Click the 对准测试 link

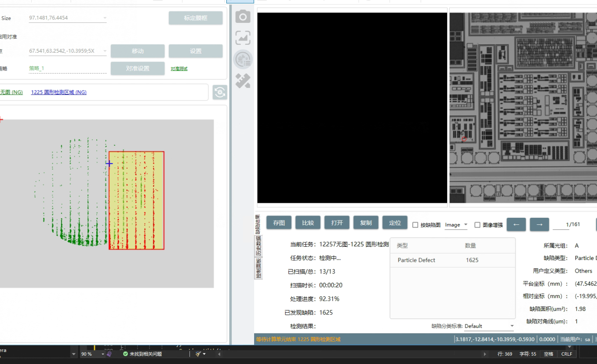click(179, 68)
